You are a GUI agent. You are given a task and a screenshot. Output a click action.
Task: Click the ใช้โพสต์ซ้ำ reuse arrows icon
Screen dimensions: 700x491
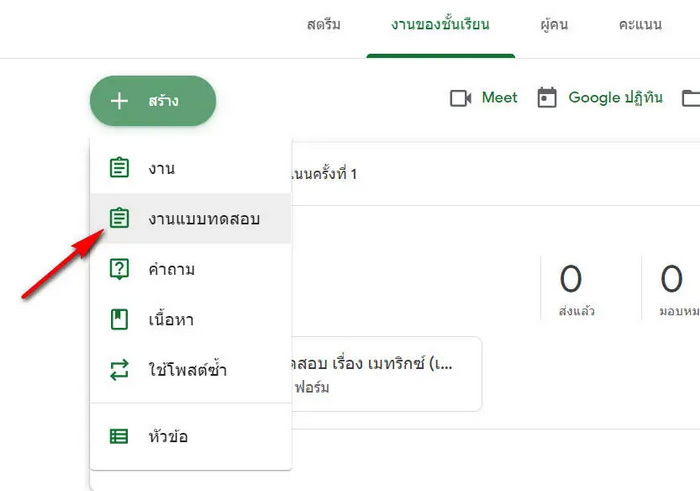119,371
